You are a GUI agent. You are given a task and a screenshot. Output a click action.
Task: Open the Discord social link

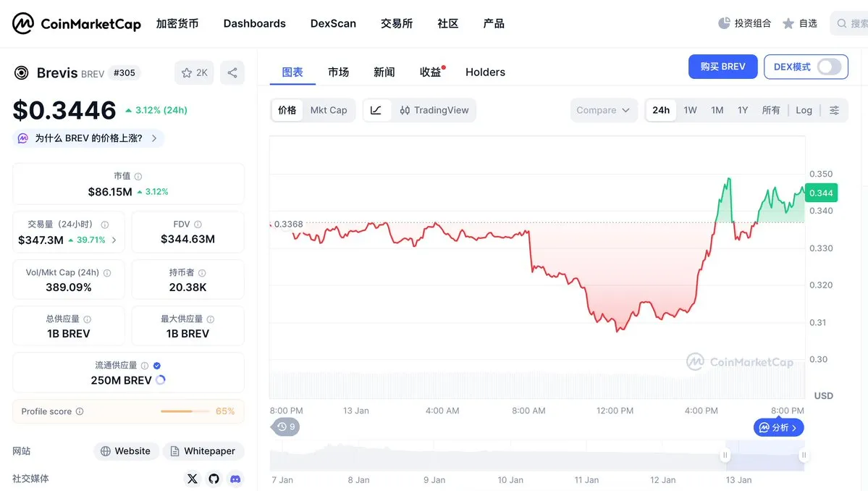pos(235,479)
